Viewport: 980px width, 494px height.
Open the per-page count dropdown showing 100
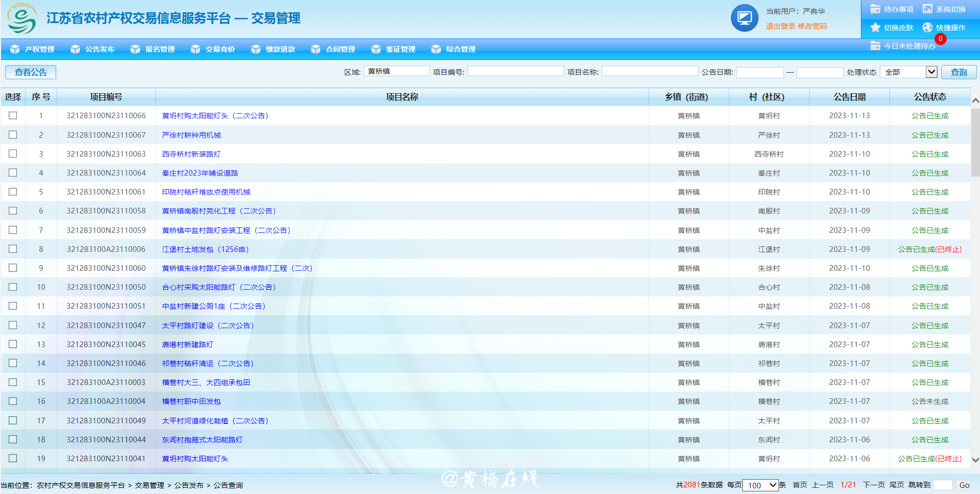(761, 485)
